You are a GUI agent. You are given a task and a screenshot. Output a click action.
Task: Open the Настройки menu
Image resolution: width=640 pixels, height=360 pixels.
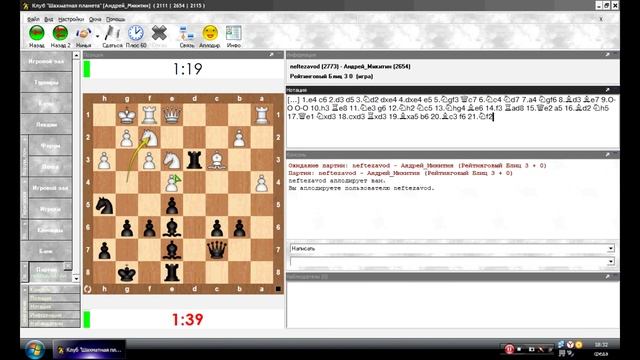71,19
